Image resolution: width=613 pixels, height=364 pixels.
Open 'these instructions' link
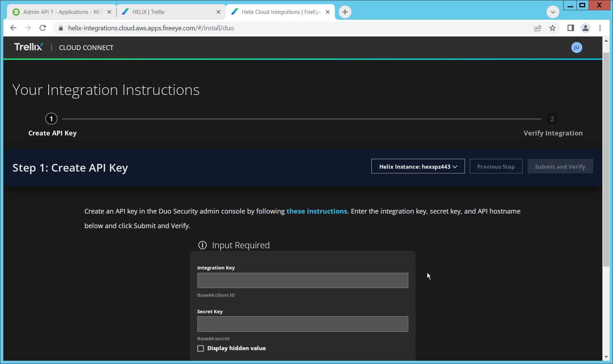click(x=317, y=211)
